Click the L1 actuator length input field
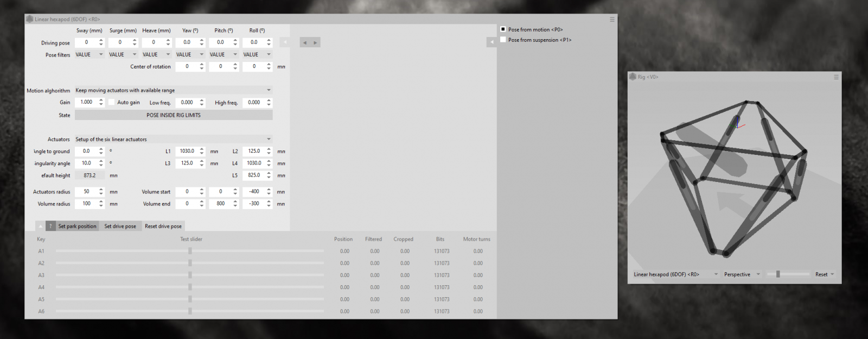 (187, 151)
